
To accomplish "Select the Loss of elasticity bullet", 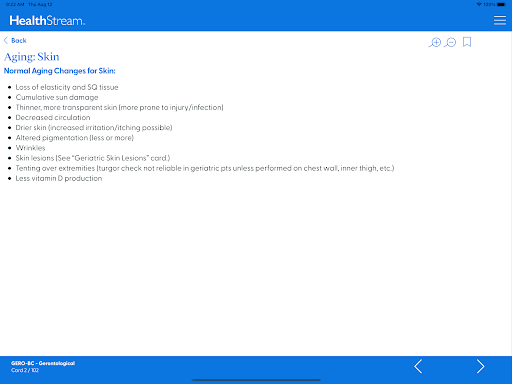I will pos(67,87).
